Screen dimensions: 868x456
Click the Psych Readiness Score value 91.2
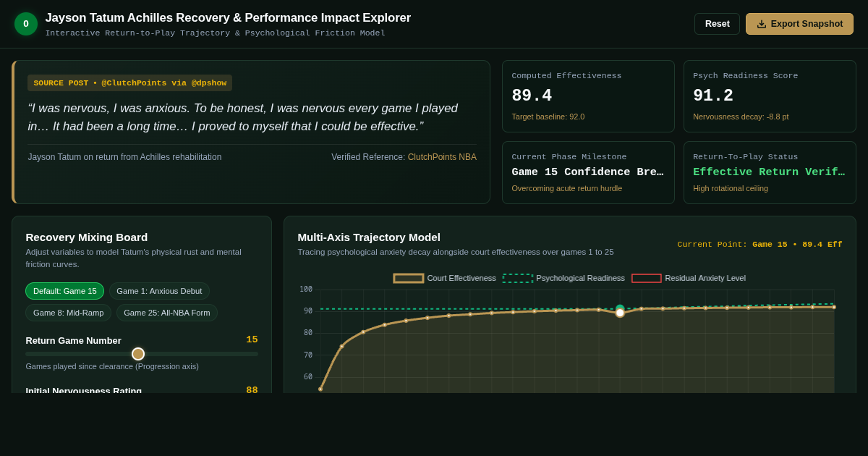[713, 96]
